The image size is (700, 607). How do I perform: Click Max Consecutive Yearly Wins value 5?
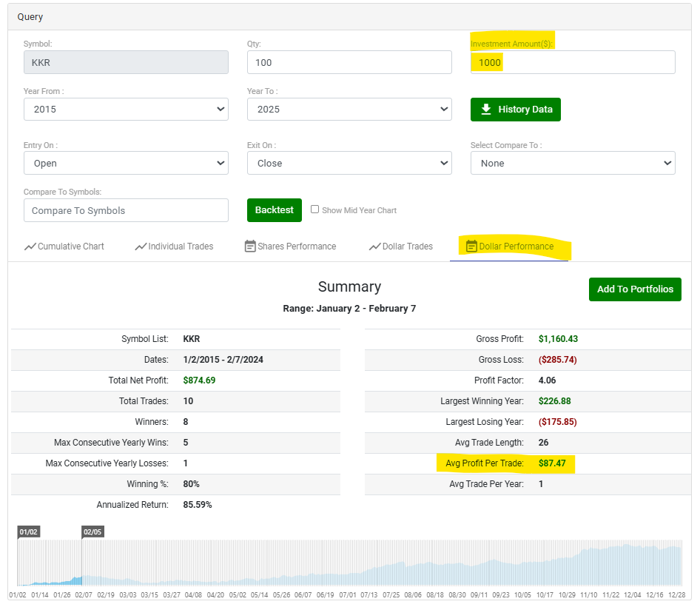coord(185,443)
